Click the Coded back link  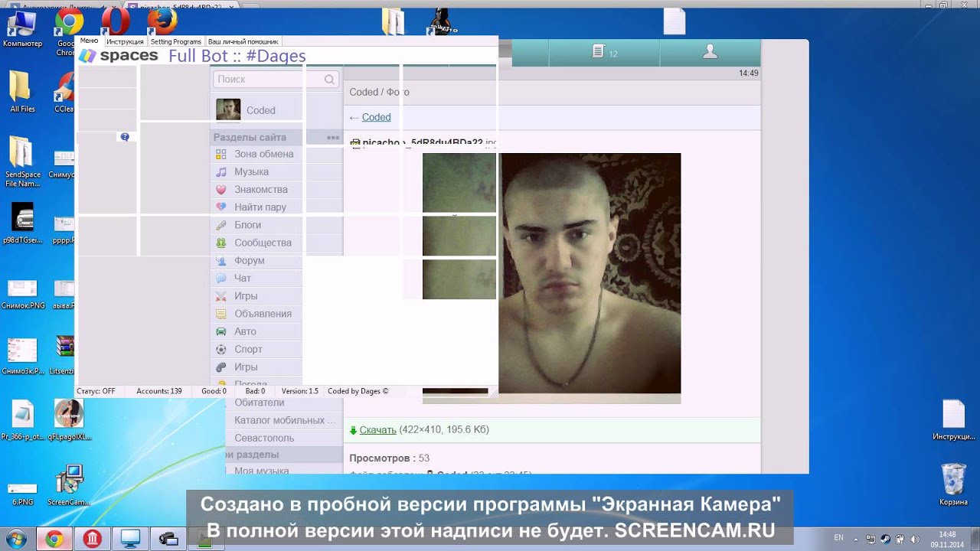pos(376,117)
